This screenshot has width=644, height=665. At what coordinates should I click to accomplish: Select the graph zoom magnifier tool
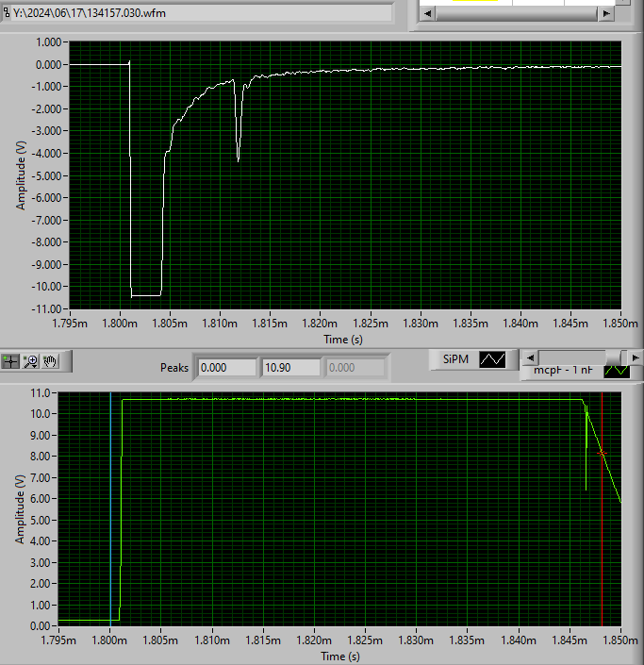30,362
